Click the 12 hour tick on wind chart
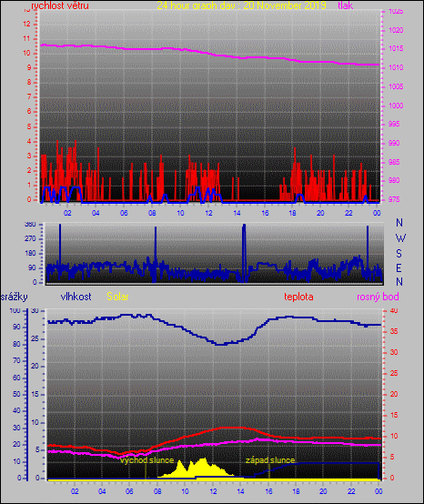Screen dimensions: 424x504 click(208, 213)
